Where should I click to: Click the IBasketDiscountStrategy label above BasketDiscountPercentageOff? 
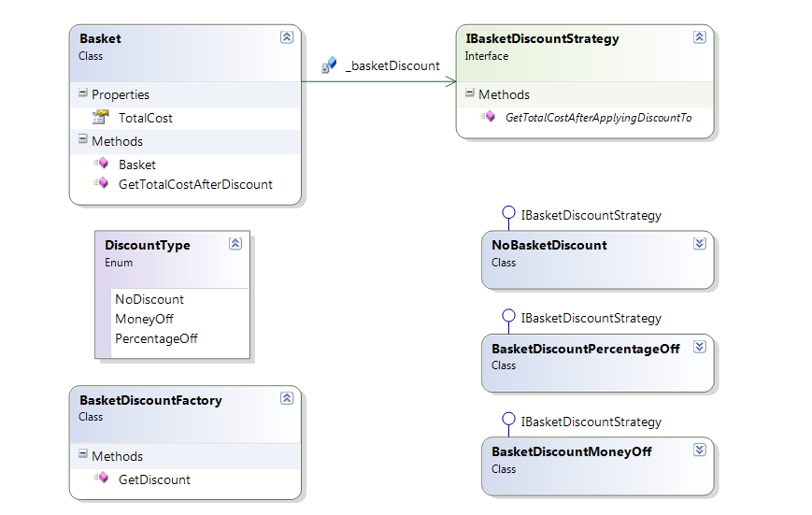point(591,318)
